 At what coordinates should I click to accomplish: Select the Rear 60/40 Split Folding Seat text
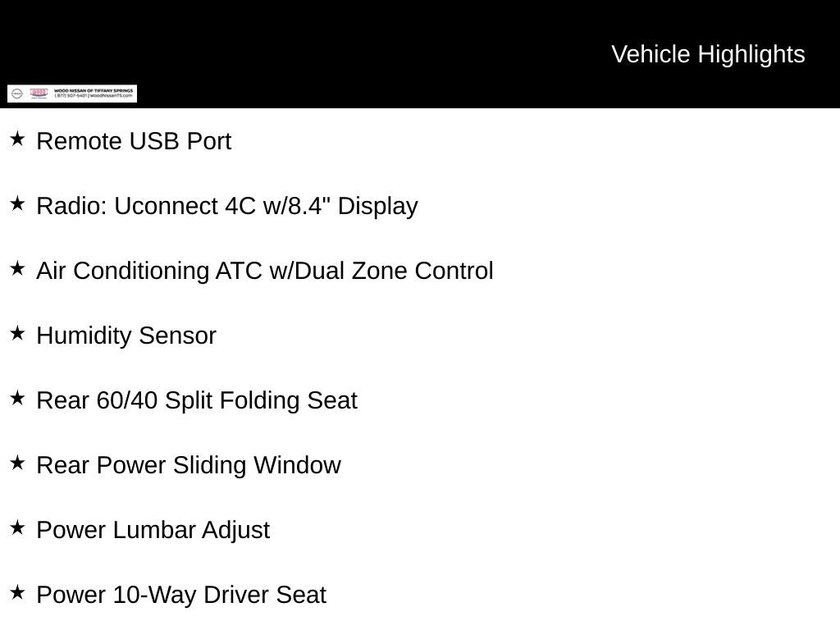click(x=197, y=400)
